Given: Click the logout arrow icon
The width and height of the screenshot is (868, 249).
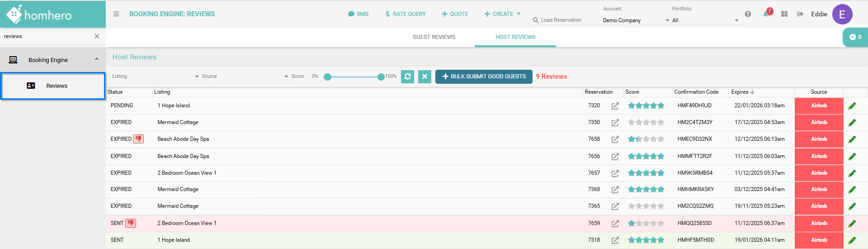Looking at the screenshot, I should (800, 14).
